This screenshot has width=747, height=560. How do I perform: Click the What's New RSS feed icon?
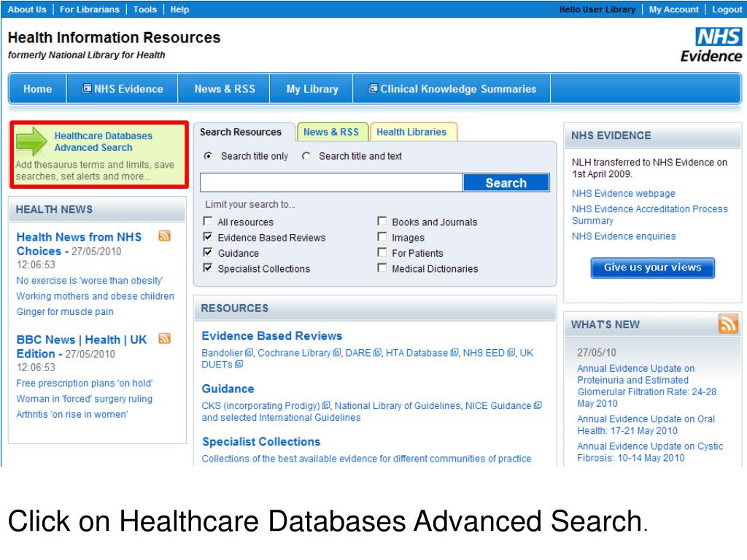pyautogui.click(x=728, y=324)
